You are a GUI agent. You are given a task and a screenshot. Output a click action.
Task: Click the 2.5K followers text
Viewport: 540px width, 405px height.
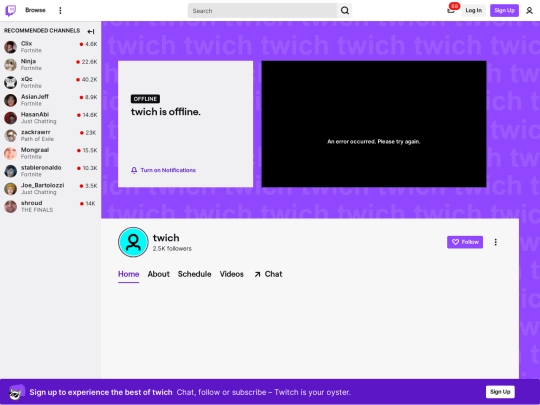pyautogui.click(x=172, y=249)
